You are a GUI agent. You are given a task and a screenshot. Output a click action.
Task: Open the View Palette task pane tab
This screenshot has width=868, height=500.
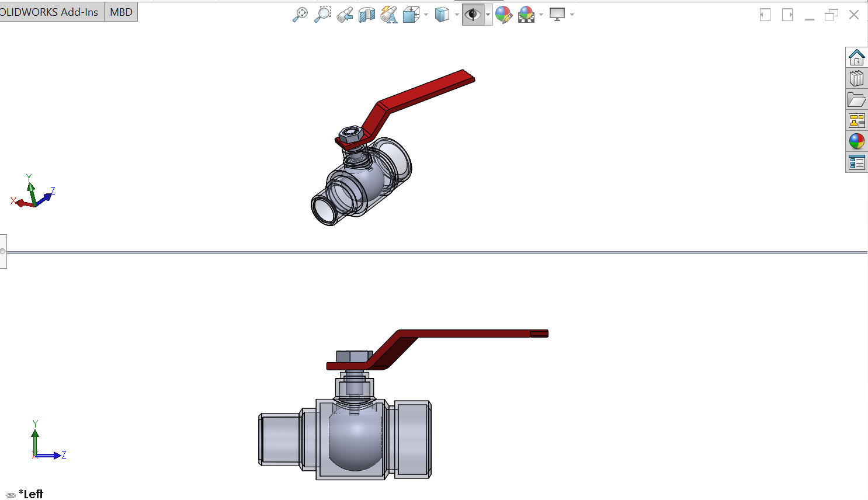coord(856,120)
